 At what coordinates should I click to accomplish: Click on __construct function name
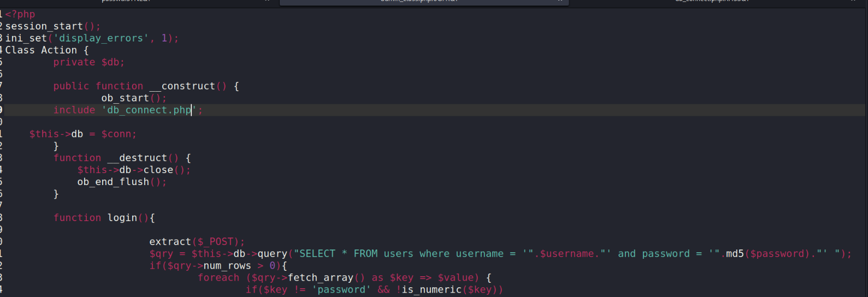[182, 86]
